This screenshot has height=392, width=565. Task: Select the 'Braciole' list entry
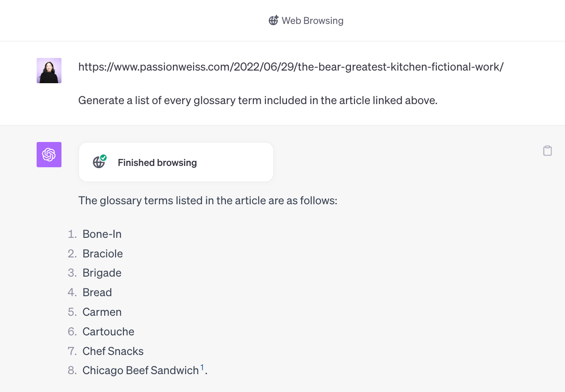[x=103, y=253]
